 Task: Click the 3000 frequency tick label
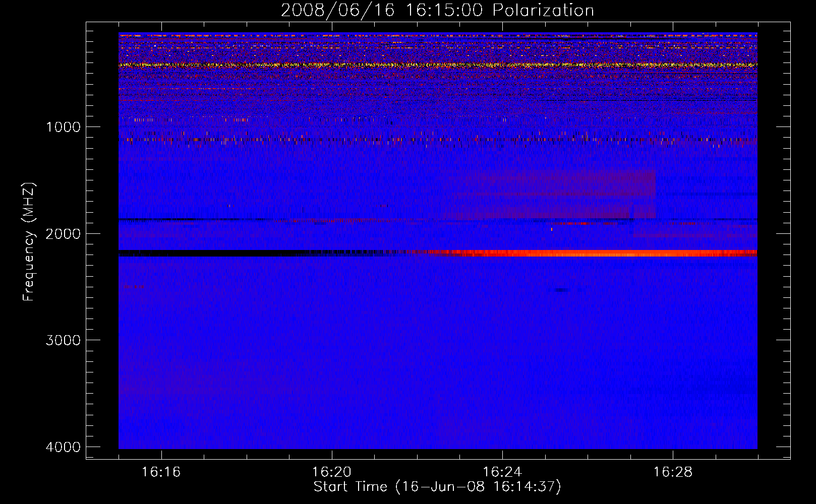pos(63,340)
